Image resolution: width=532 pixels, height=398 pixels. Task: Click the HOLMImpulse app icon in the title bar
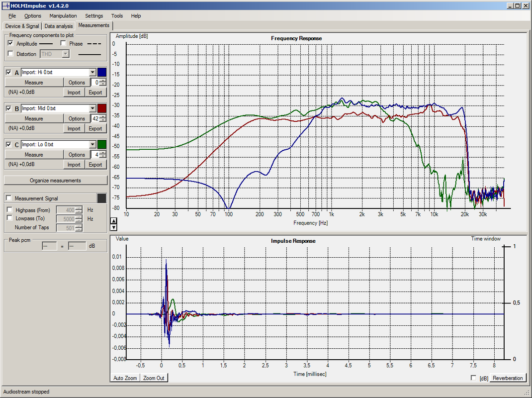(5, 5)
